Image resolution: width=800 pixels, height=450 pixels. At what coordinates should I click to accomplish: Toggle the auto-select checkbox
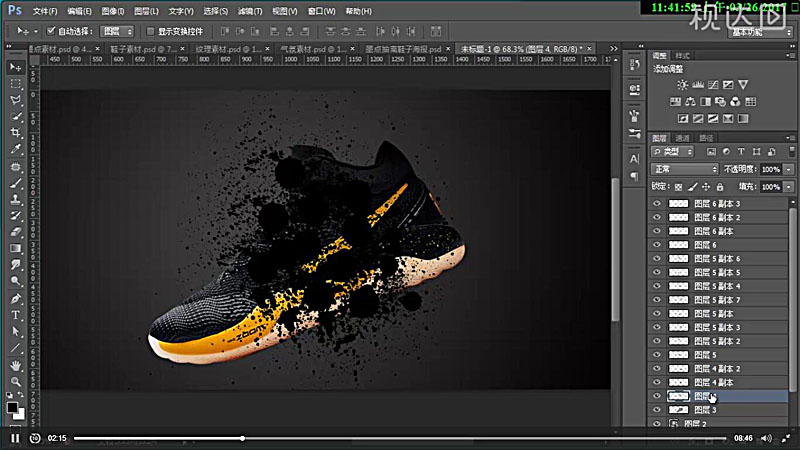tap(51, 31)
